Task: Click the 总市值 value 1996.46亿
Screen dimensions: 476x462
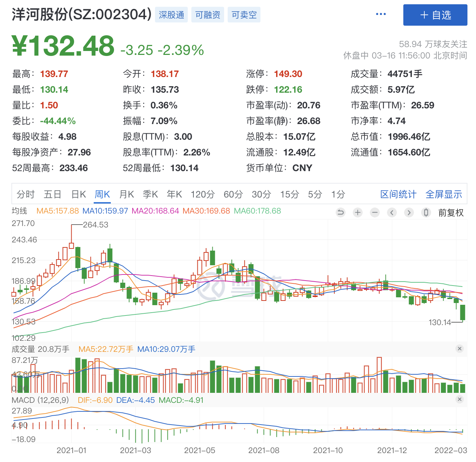Action: [x=409, y=137]
